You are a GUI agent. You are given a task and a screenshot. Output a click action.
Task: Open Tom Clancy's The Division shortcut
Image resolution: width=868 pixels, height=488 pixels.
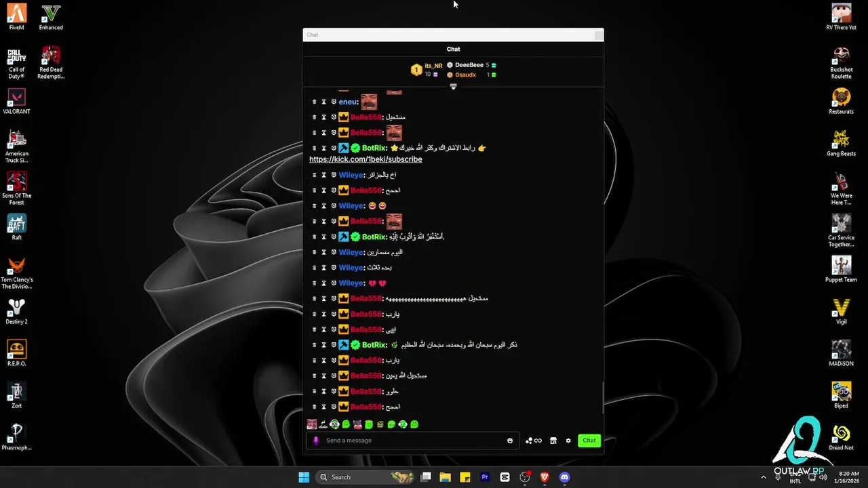click(x=17, y=272)
